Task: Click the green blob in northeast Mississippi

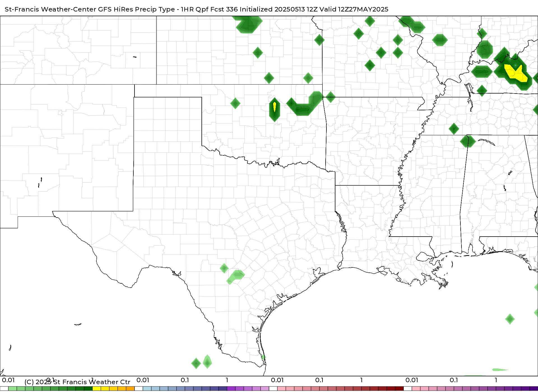Action: (x=468, y=141)
